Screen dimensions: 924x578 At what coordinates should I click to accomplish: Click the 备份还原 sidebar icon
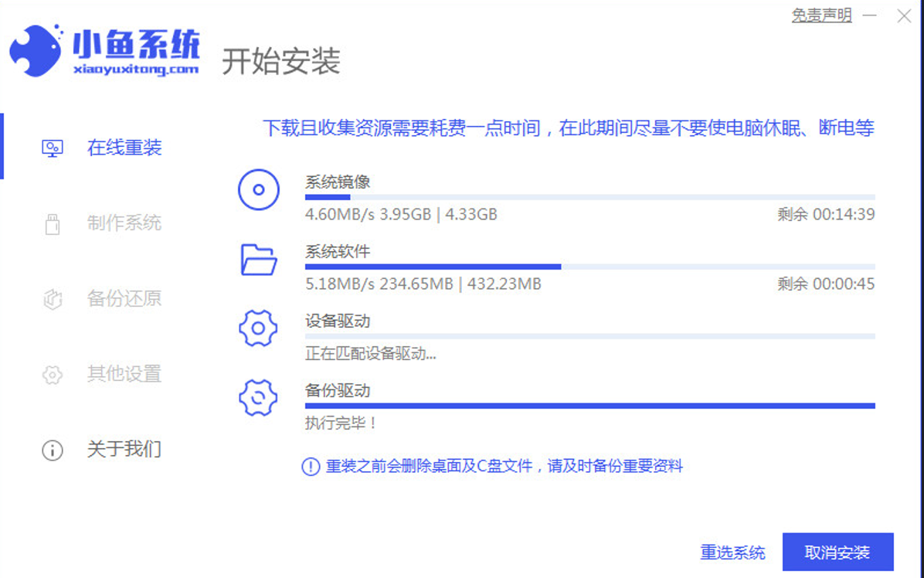pos(52,299)
